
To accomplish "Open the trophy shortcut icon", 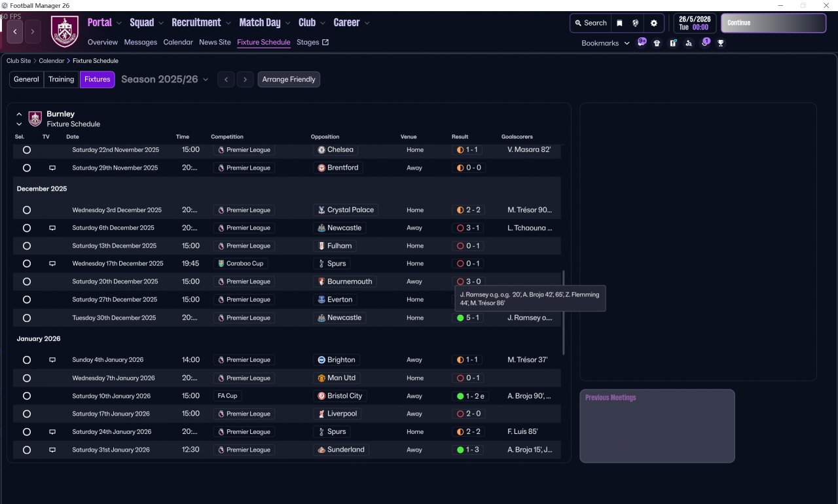I will click(721, 43).
